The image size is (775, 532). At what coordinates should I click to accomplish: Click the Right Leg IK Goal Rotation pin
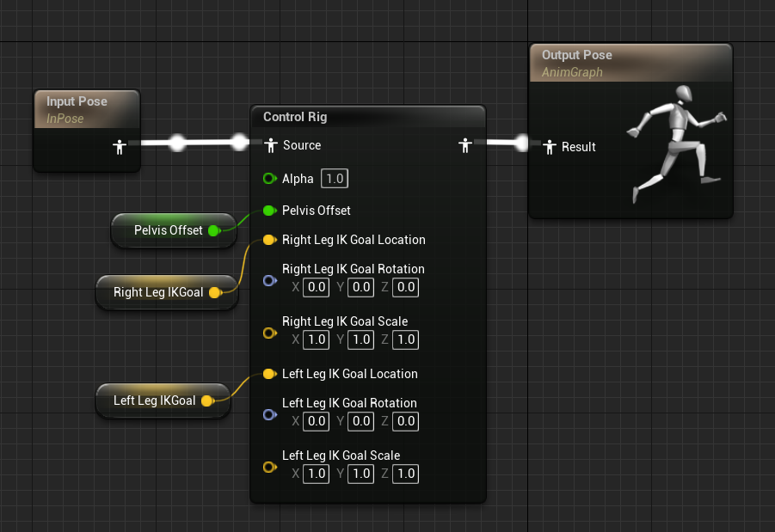tap(270, 280)
